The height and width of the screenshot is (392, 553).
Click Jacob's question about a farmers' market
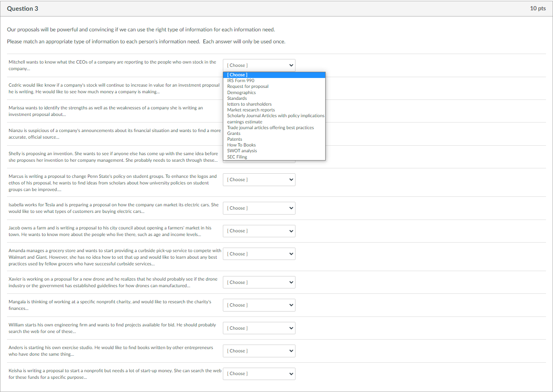coord(110,231)
